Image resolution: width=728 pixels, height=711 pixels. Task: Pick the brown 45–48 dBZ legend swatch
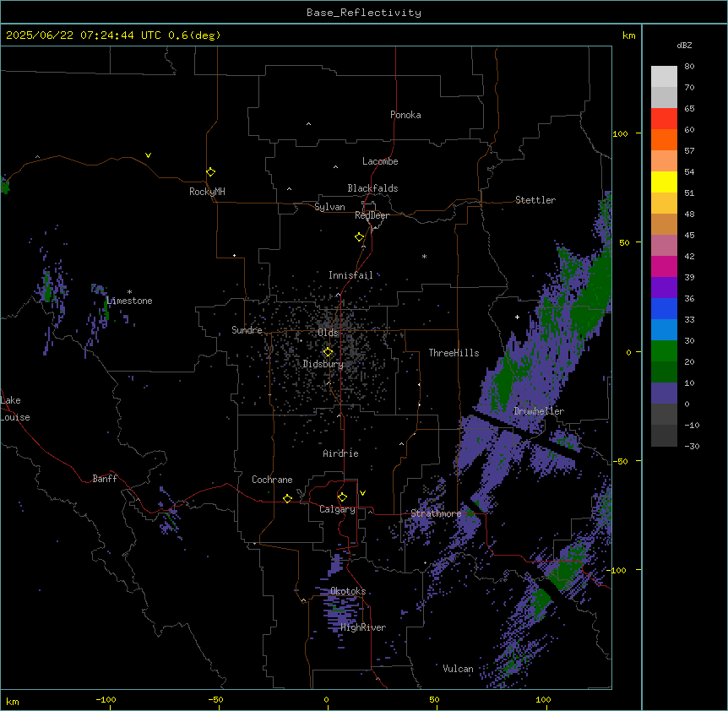tap(664, 224)
